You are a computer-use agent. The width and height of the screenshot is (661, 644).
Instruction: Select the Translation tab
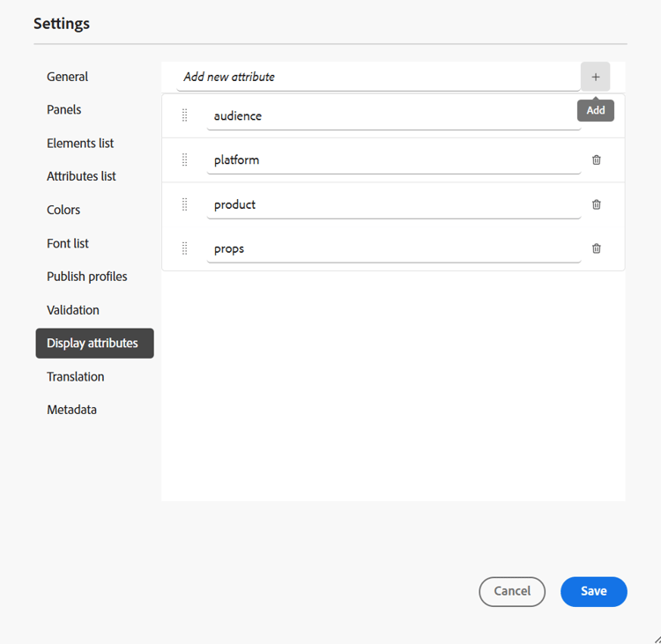pyautogui.click(x=76, y=377)
